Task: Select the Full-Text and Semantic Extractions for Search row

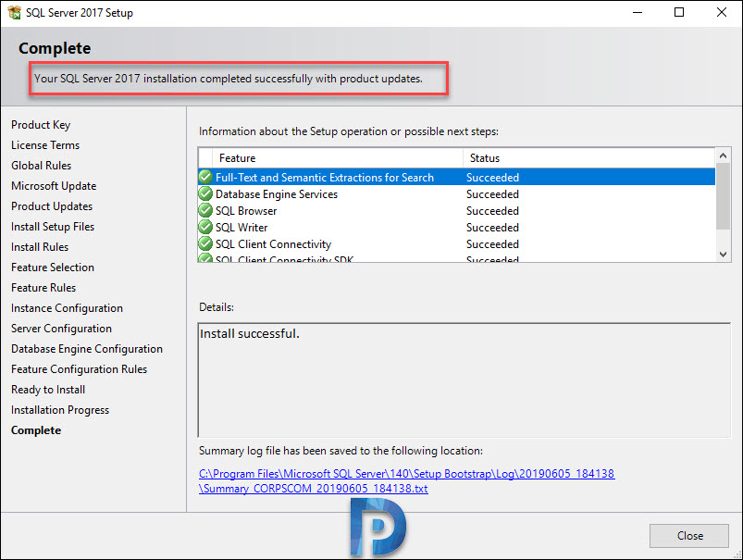Action: pyautogui.click(x=457, y=177)
